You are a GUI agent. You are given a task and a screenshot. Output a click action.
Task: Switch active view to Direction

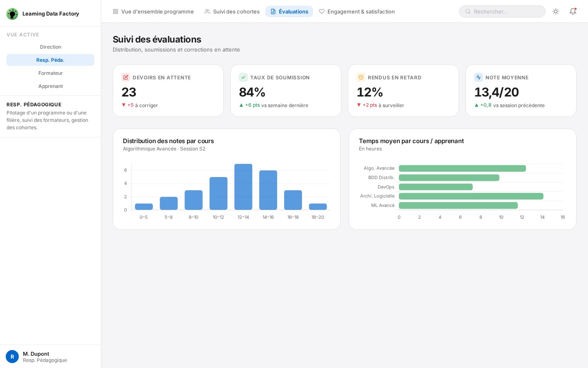(x=50, y=47)
